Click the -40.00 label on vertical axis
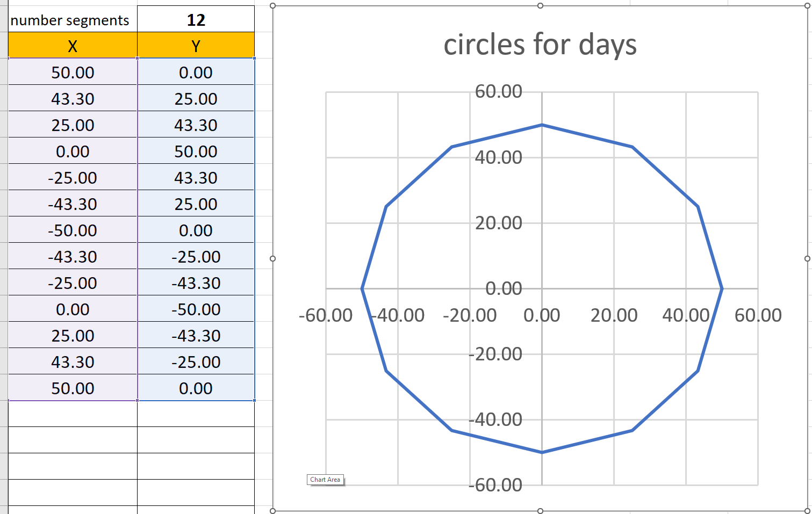Image resolution: width=812 pixels, height=514 pixels. coord(495,419)
